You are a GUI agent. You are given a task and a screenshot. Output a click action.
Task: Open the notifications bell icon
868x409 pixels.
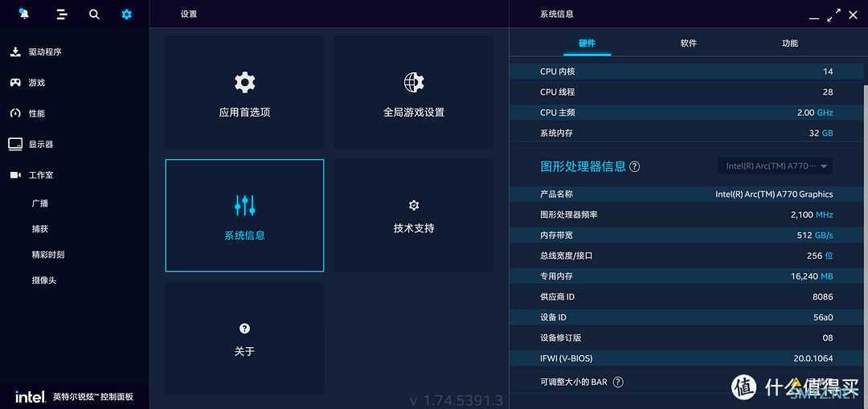click(24, 14)
